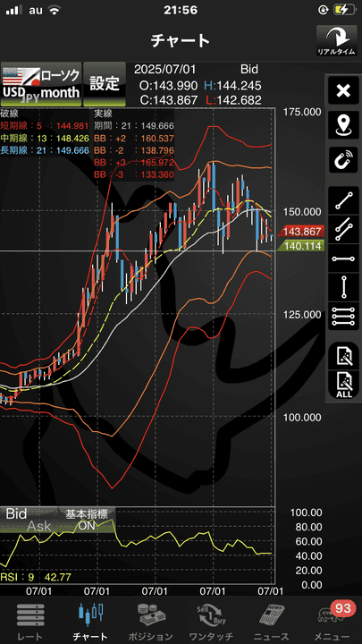Select the parallel channel lines tool
Screen dimensions: 362x644
tap(343, 230)
